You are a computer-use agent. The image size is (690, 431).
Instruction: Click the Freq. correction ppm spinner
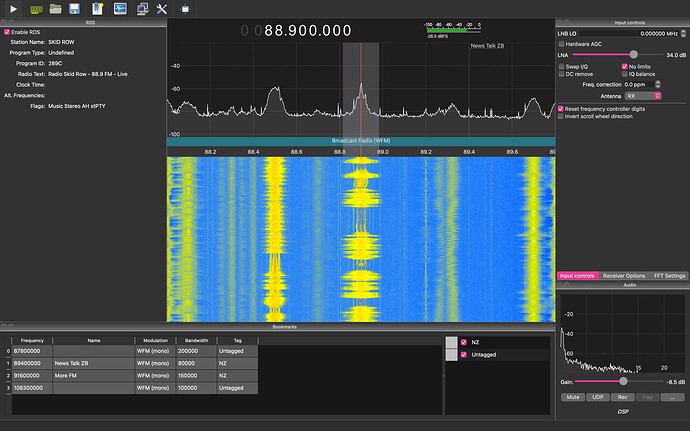pos(656,85)
